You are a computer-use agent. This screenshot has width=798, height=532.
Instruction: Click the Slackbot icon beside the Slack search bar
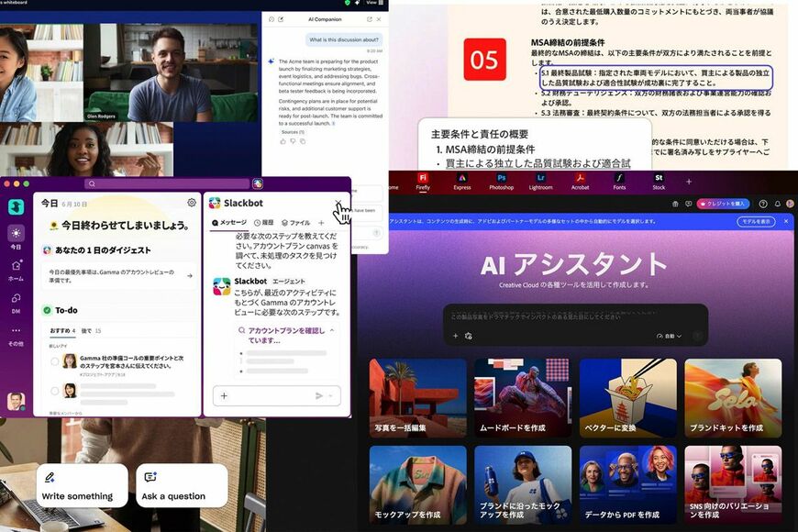point(258,183)
